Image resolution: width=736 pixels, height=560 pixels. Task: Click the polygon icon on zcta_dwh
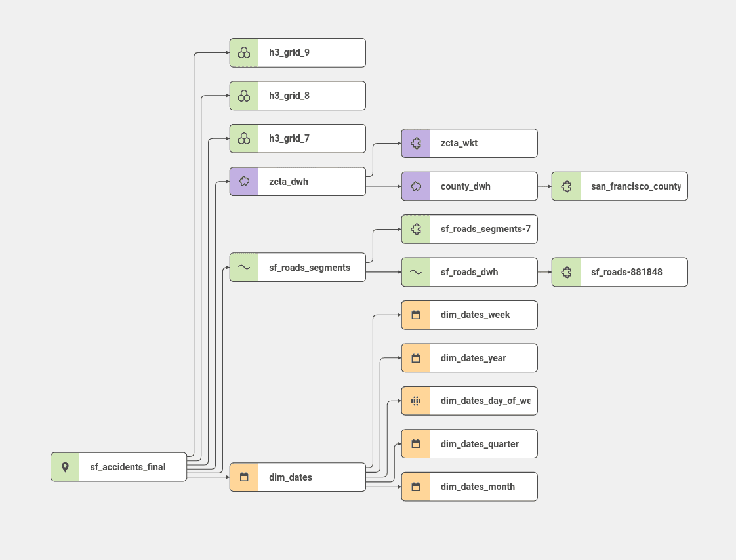click(244, 182)
